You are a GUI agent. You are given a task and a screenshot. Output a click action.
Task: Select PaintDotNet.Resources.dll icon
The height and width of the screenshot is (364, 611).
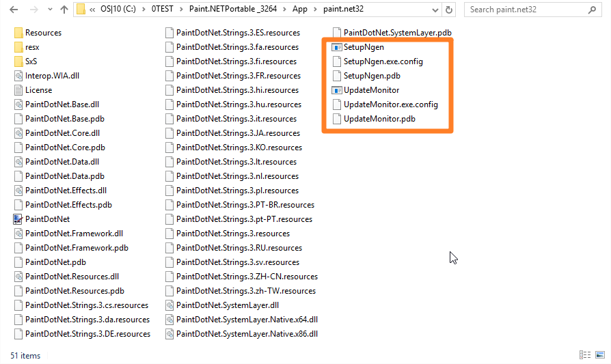pyautogui.click(x=18, y=277)
